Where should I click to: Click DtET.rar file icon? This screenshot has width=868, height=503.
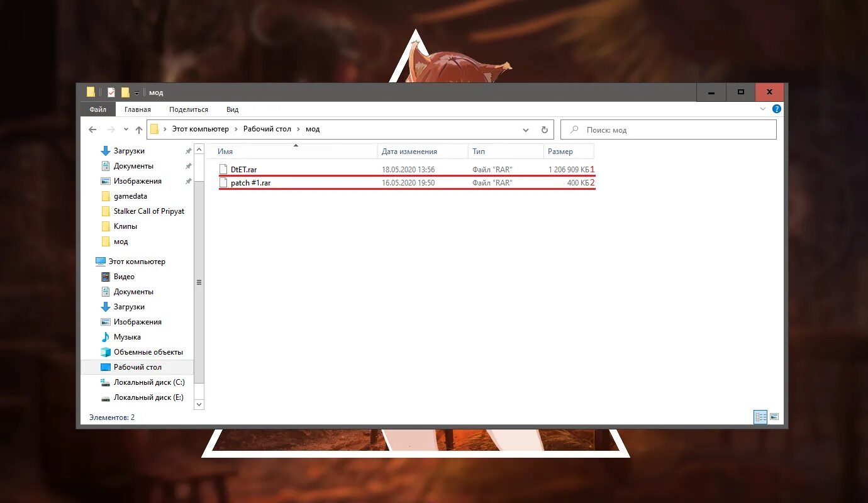pyautogui.click(x=223, y=169)
